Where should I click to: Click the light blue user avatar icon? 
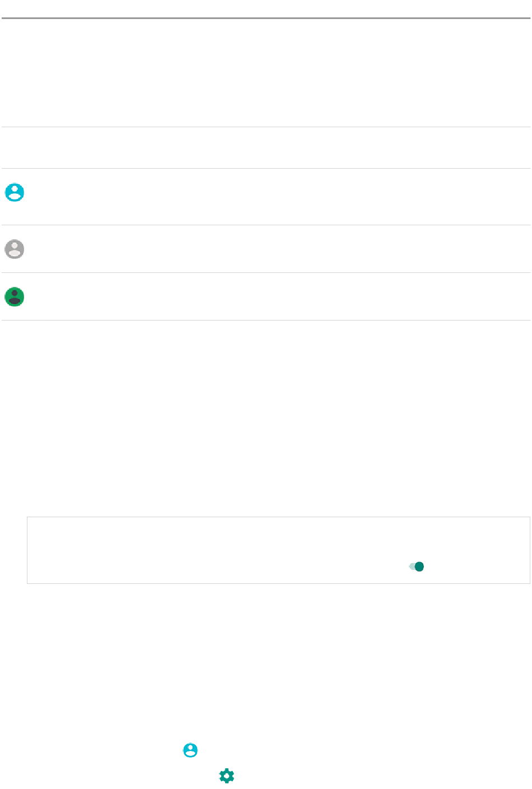coord(15,192)
